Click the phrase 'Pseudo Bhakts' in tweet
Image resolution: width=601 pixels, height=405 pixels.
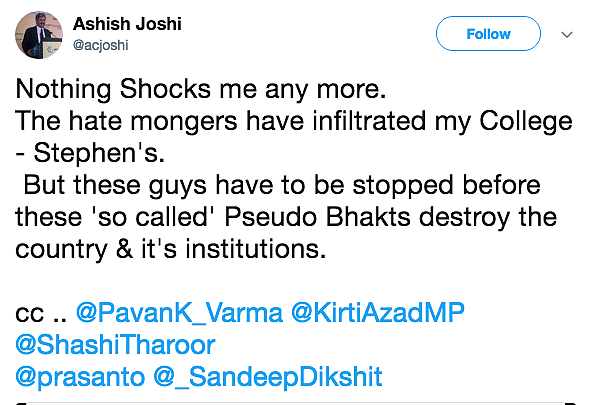(x=317, y=217)
